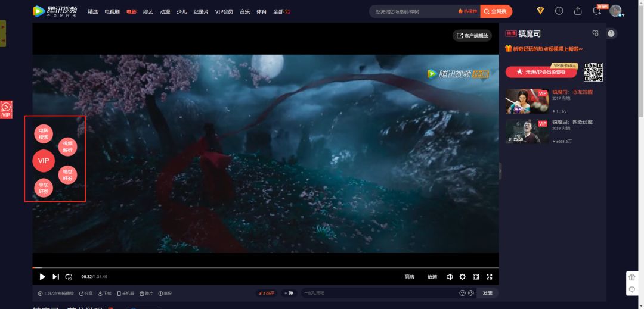Open the user avatar menu

[615, 11]
